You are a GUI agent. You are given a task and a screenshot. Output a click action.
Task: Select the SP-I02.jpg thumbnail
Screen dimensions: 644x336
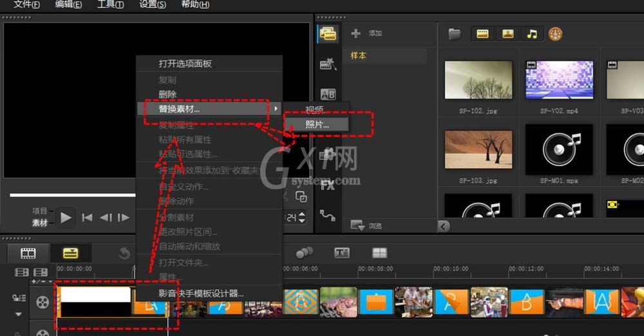pos(478,80)
